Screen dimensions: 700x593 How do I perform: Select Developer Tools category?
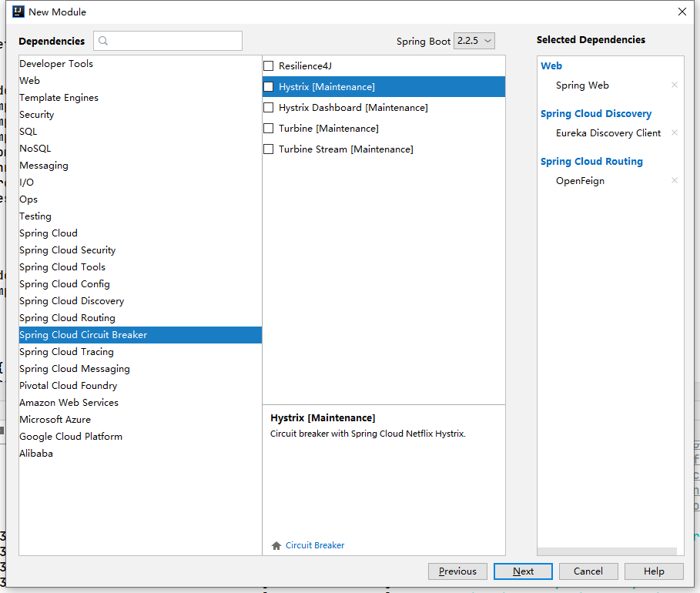pyautogui.click(x=140, y=64)
